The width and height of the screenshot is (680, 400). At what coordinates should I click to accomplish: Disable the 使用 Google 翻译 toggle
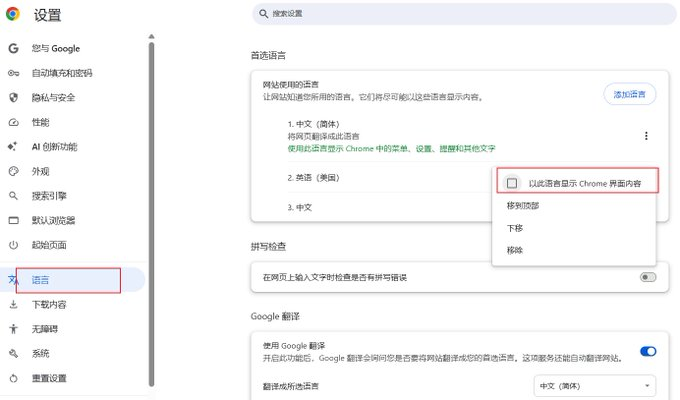[648, 351]
